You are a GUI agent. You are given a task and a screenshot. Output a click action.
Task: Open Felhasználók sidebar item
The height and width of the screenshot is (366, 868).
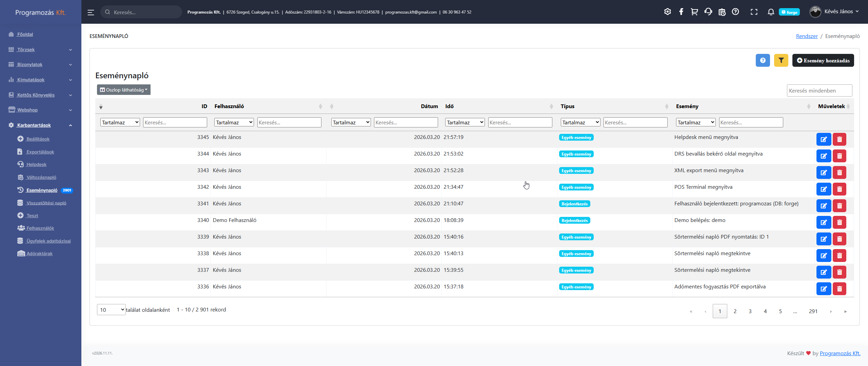pos(40,228)
